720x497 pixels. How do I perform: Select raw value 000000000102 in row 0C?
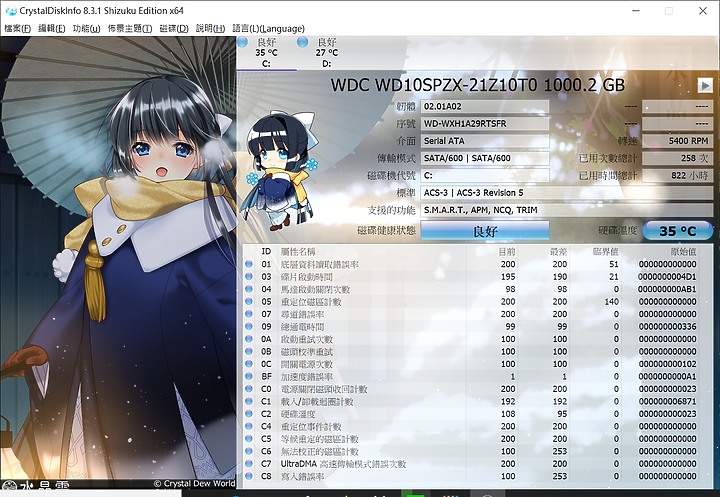[667, 364]
